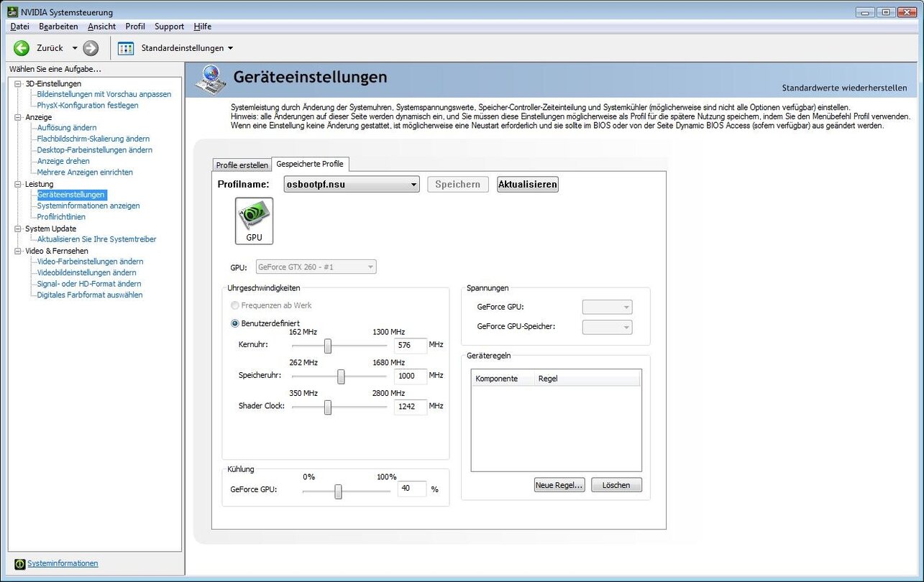The width and height of the screenshot is (924, 582).
Task: Select the GPU graphics card icon
Action: (255, 221)
